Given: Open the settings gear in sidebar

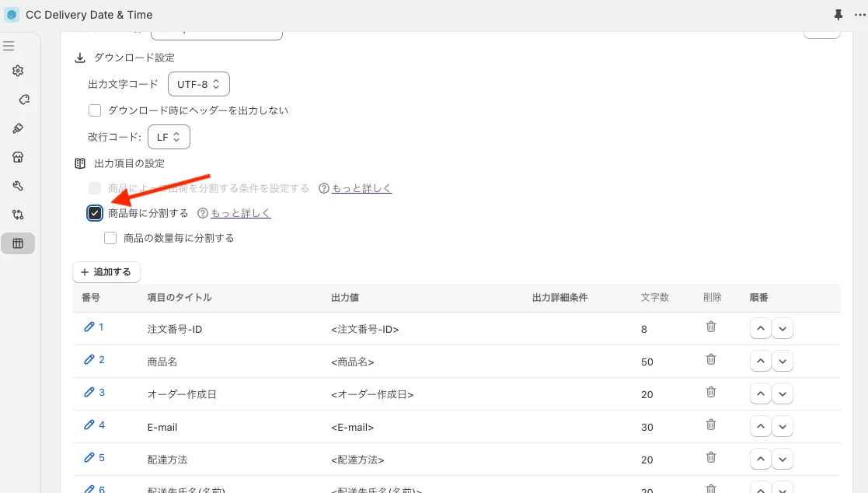Looking at the screenshot, I should pyautogui.click(x=18, y=71).
